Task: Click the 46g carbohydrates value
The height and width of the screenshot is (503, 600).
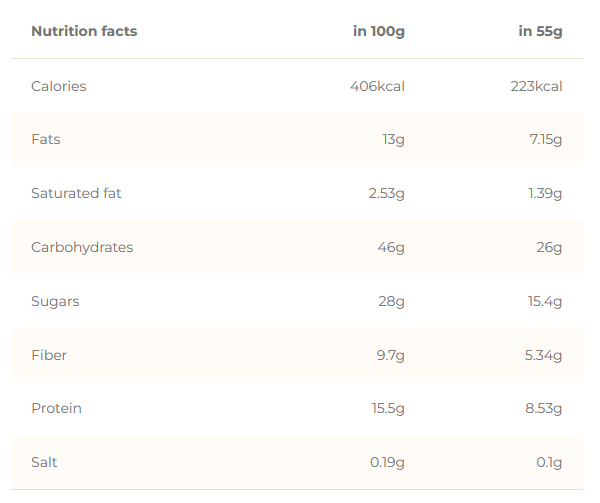Action: (391, 247)
